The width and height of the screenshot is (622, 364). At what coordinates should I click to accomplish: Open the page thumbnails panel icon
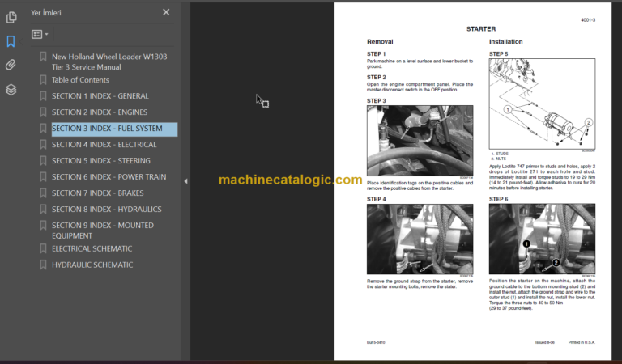pos(11,17)
